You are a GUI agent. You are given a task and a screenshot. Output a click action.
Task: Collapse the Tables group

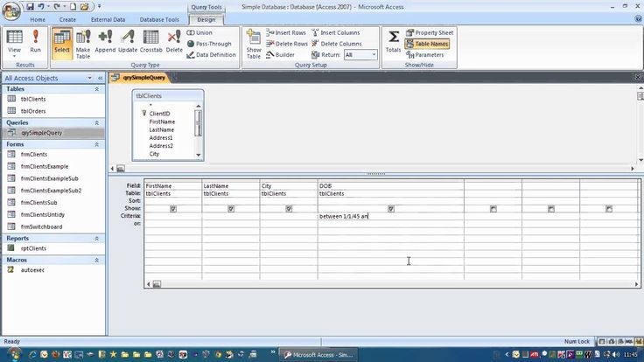tap(97, 89)
